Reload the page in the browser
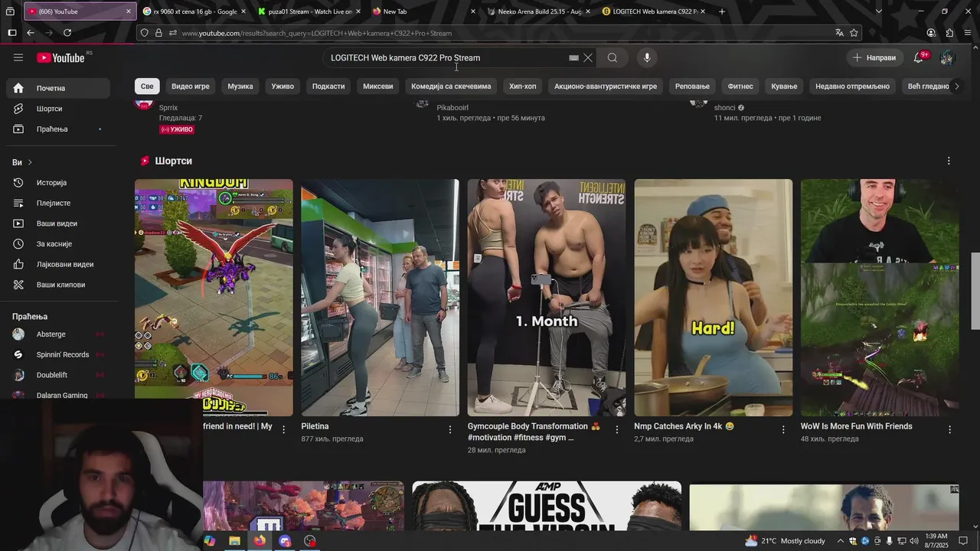Image resolution: width=980 pixels, height=551 pixels. coord(67,33)
